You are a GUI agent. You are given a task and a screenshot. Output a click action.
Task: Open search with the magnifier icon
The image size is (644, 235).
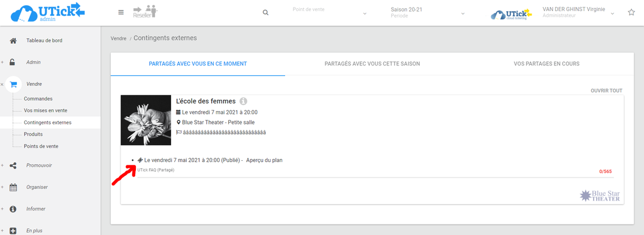point(266,13)
